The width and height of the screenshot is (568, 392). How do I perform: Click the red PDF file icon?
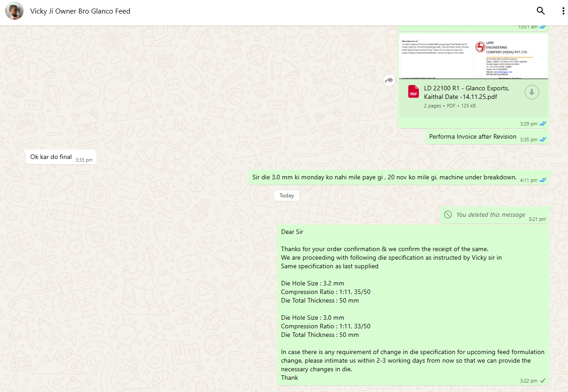point(413,92)
